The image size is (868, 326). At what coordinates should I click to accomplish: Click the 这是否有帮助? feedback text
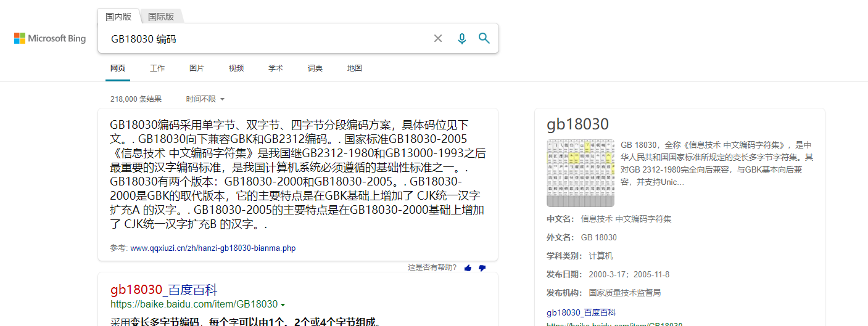tap(432, 267)
